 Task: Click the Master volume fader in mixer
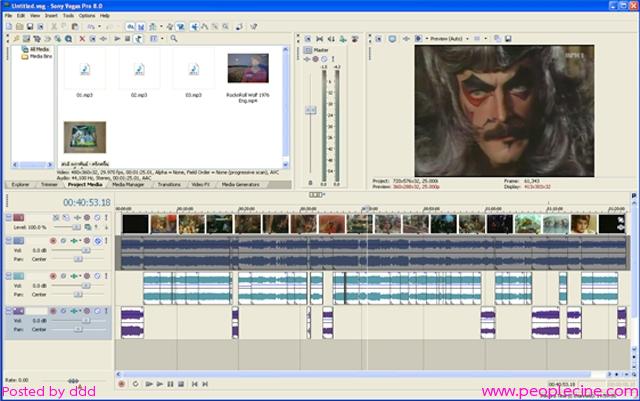click(311, 110)
